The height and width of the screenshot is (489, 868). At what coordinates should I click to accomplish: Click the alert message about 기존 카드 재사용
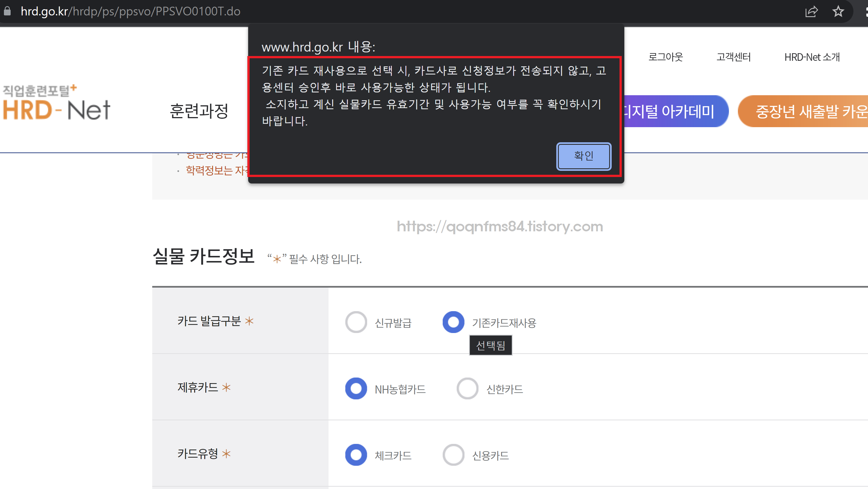tap(434, 96)
